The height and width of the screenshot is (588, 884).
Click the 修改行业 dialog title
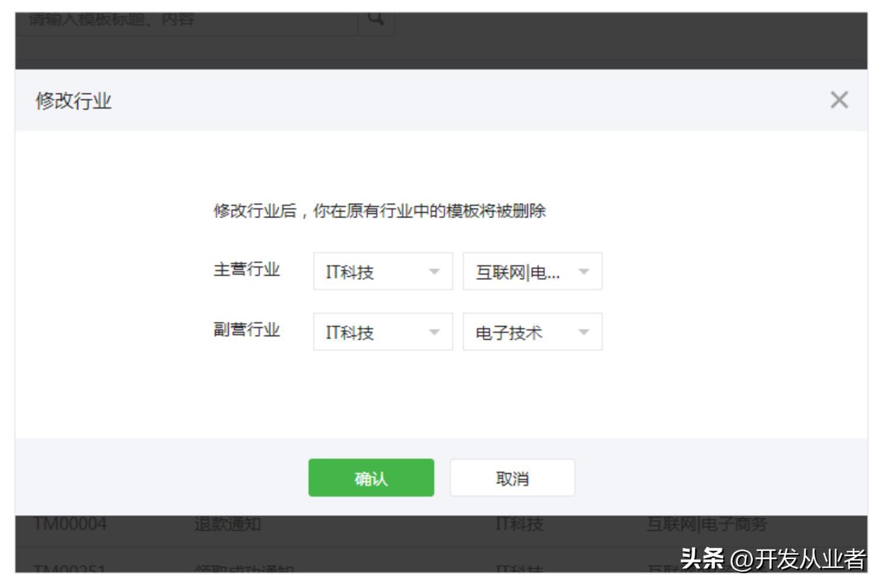coord(74,101)
